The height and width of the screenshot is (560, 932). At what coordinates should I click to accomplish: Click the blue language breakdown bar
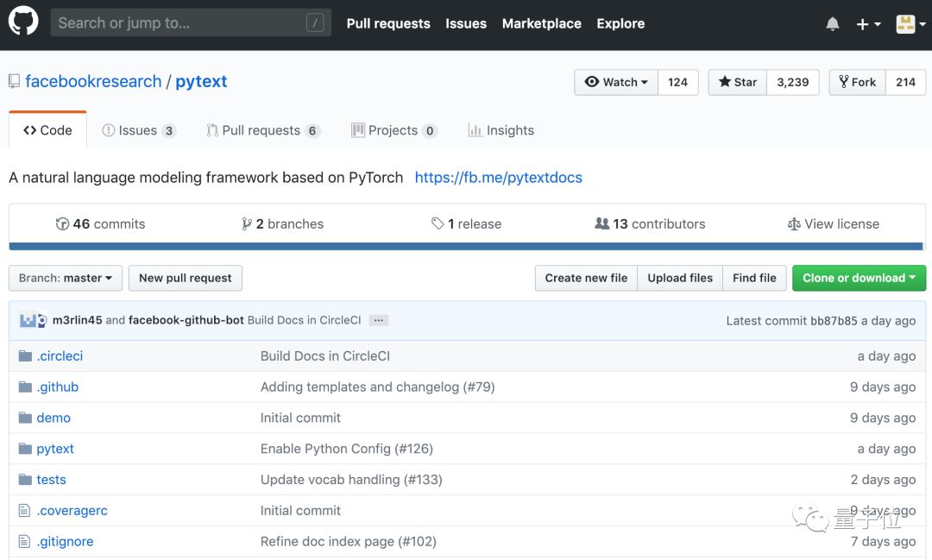tap(466, 246)
